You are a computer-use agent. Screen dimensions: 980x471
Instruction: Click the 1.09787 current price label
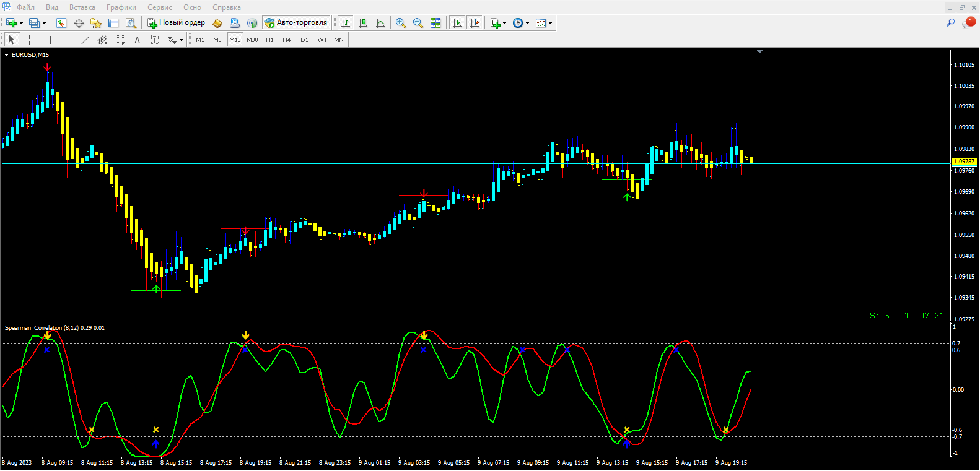click(964, 162)
